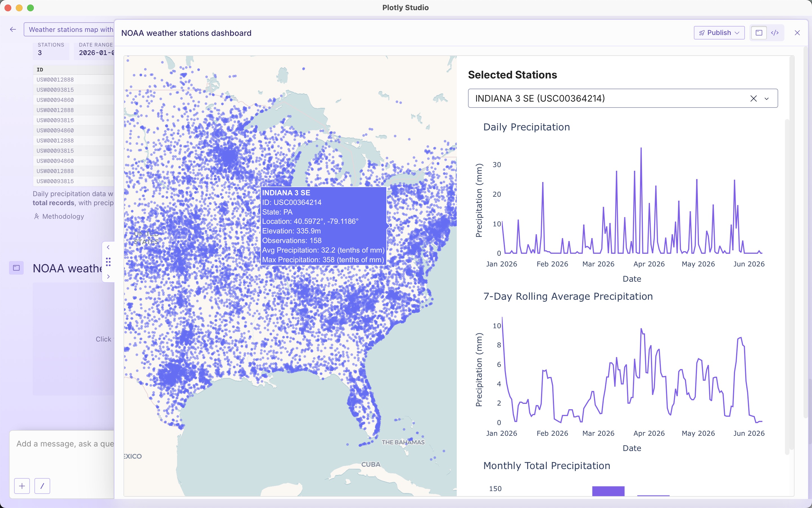Click NOAA weather stations dashboard title
812x508 pixels.
click(x=186, y=33)
